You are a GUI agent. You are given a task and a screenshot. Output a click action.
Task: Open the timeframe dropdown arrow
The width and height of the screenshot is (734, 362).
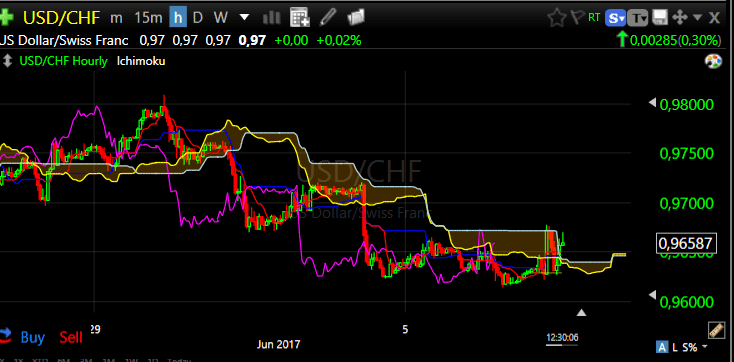coord(244,18)
